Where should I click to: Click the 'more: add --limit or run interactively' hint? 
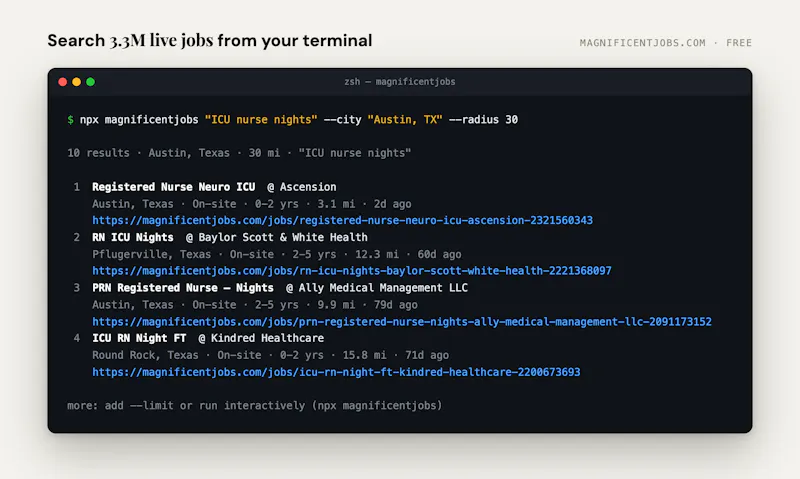point(255,406)
